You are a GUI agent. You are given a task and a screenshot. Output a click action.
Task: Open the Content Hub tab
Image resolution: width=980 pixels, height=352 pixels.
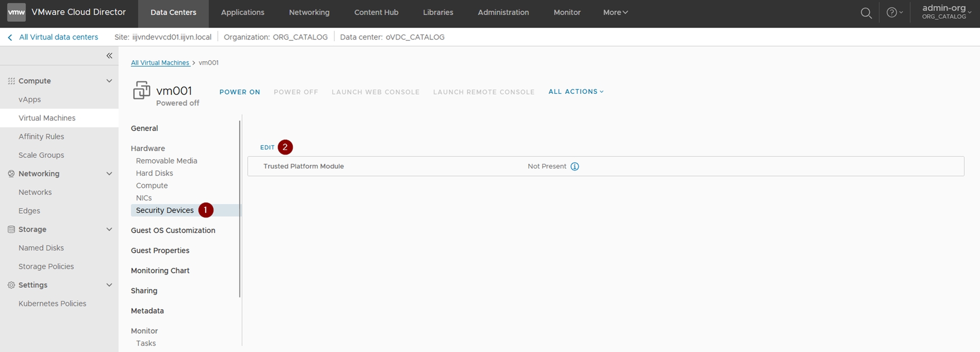[376, 13]
